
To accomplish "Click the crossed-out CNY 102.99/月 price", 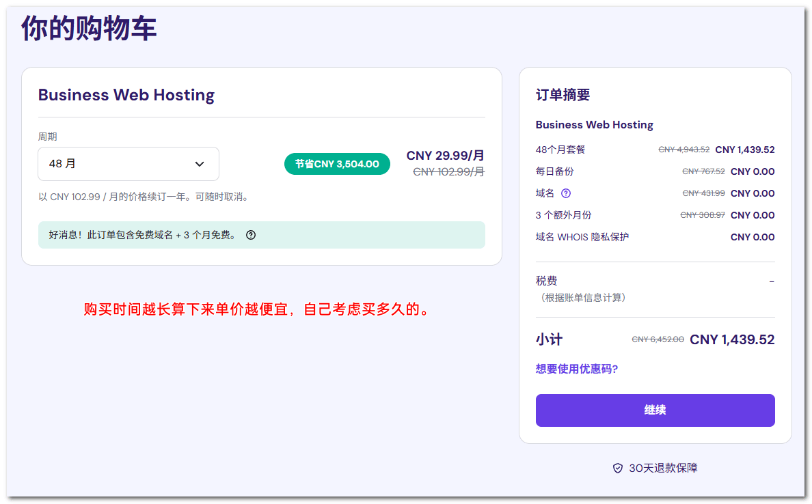I will pos(448,172).
